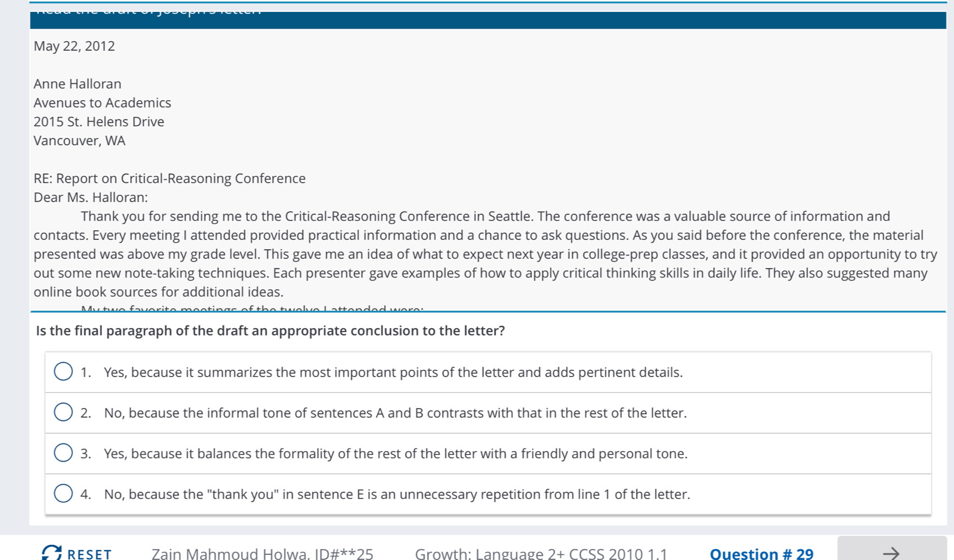The image size is (954, 560).
Task: Click student name Zain Mahmoud Holwa
Action: point(230,554)
